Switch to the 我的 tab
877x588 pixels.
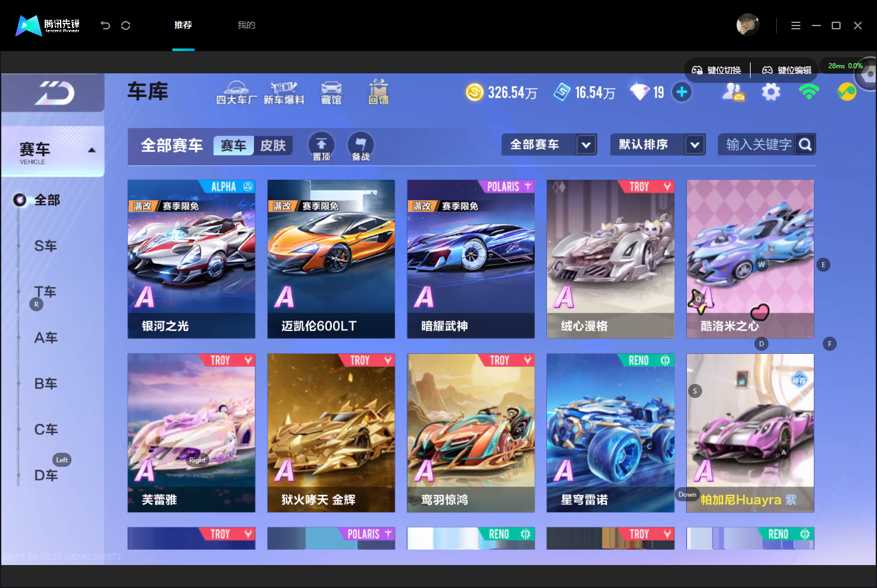point(246,26)
